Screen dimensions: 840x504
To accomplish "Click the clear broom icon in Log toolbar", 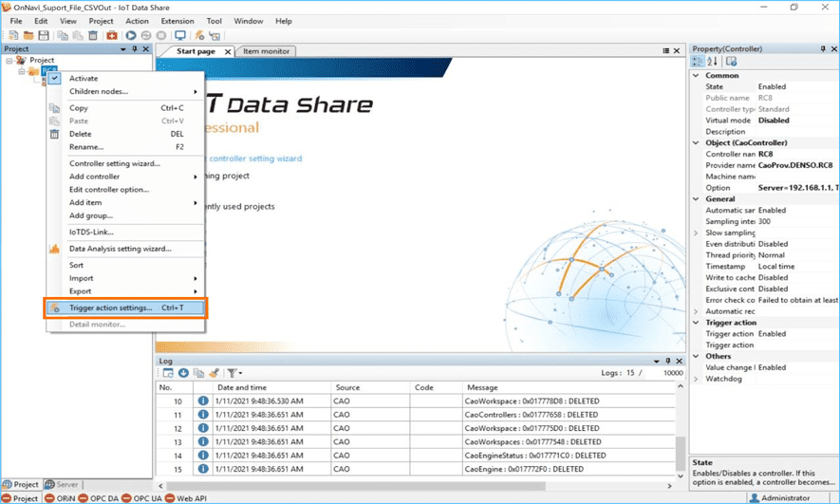I will [x=214, y=373].
